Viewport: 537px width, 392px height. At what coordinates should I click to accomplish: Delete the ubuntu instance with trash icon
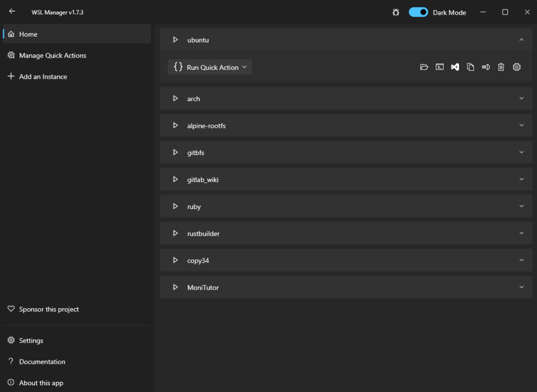tap(501, 67)
